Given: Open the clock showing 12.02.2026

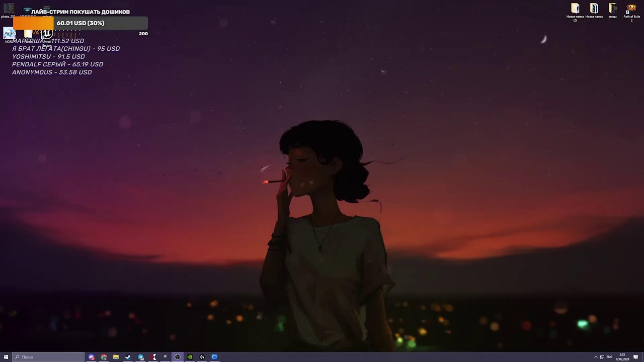Looking at the screenshot, I should [622, 357].
